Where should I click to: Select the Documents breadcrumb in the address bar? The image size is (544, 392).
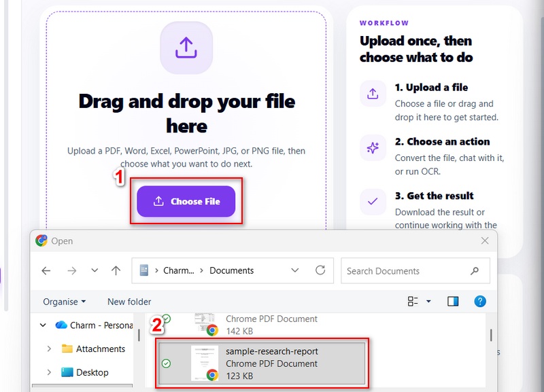231,270
